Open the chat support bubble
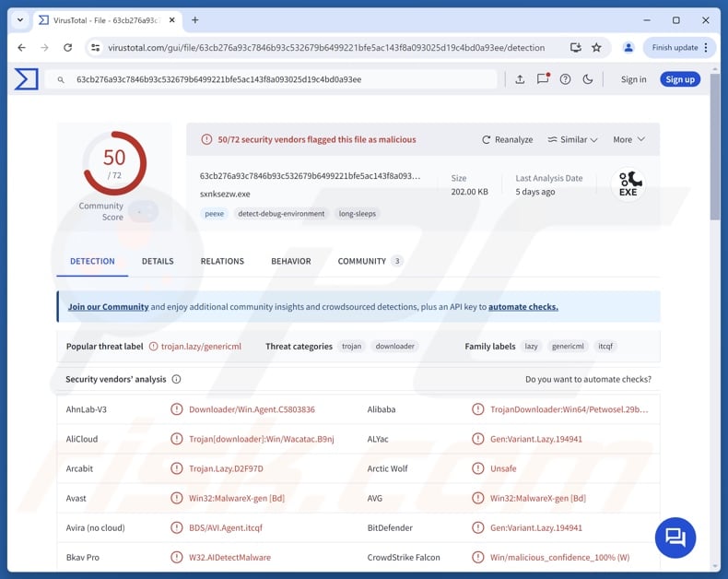 click(x=675, y=538)
